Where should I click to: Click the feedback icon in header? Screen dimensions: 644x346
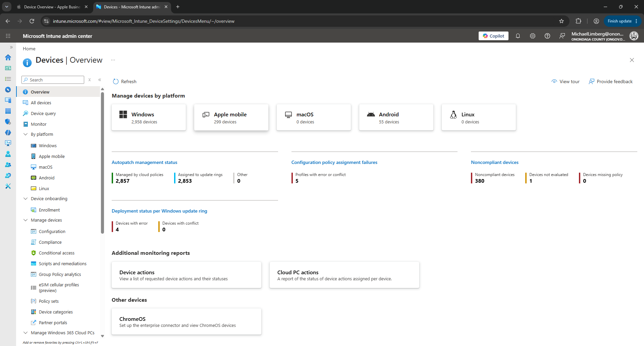click(x=562, y=36)
